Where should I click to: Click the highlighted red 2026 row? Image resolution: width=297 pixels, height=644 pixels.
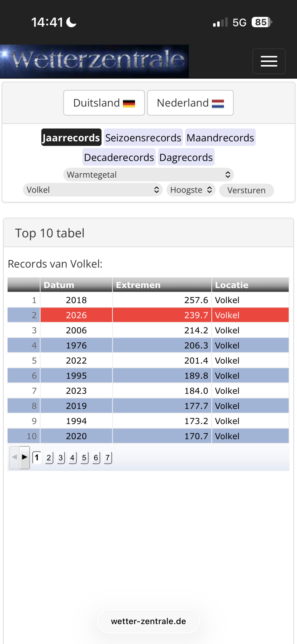pyautogui.click(x=148, y=315)
